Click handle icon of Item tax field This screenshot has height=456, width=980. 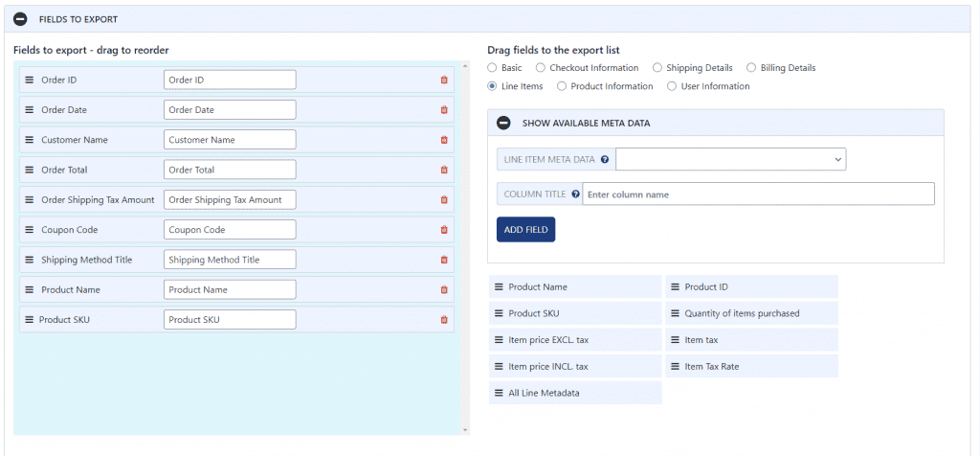675,340
